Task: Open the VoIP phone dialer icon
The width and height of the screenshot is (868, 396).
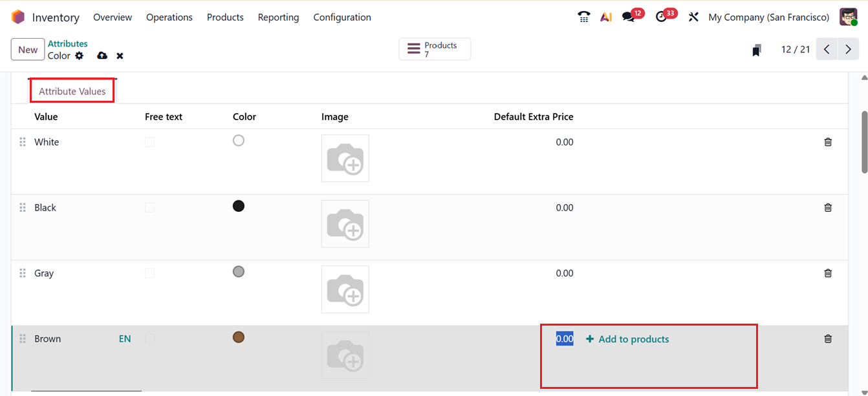Action: coord(583,16)
